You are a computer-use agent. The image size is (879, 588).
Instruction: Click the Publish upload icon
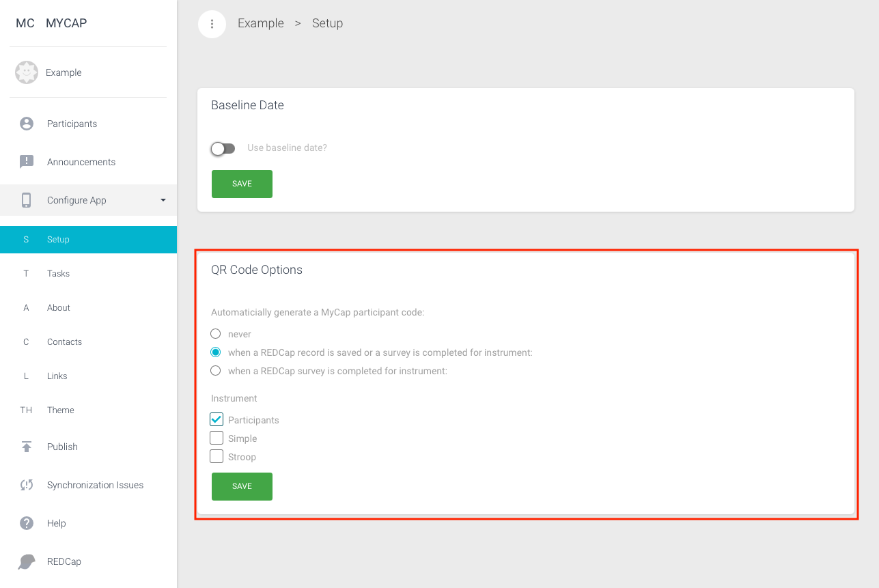click(x=26, y=447)
